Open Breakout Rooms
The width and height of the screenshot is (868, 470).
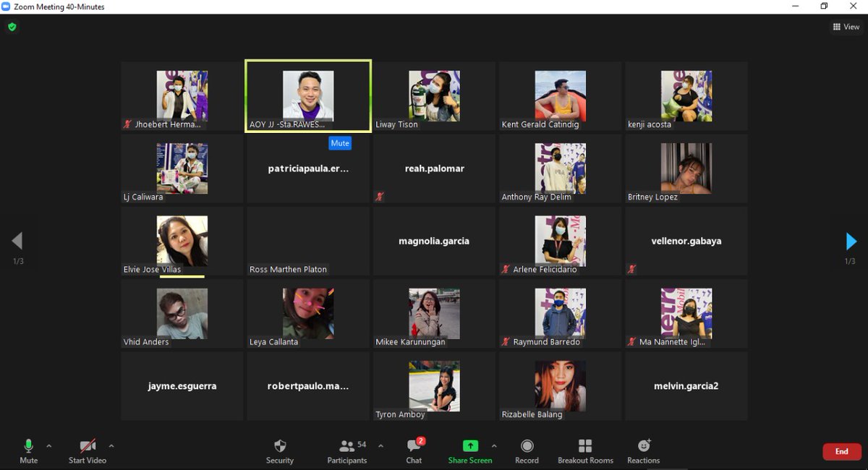click(585, 451)
